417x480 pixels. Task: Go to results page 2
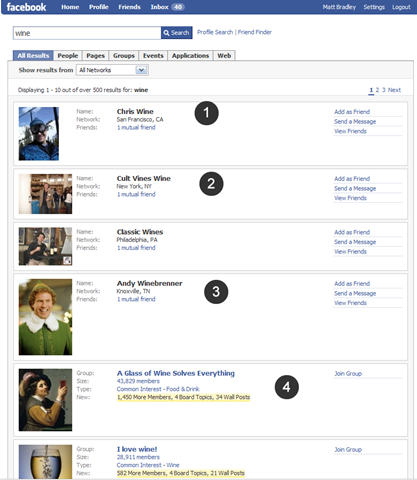pyautogui.click(x=377, y=90)
